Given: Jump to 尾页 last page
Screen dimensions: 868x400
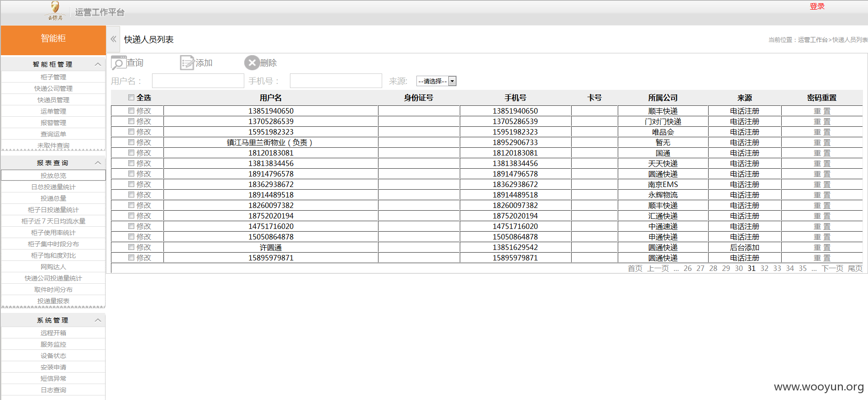Looking at the screenshot, I should [x=855, y=268].
